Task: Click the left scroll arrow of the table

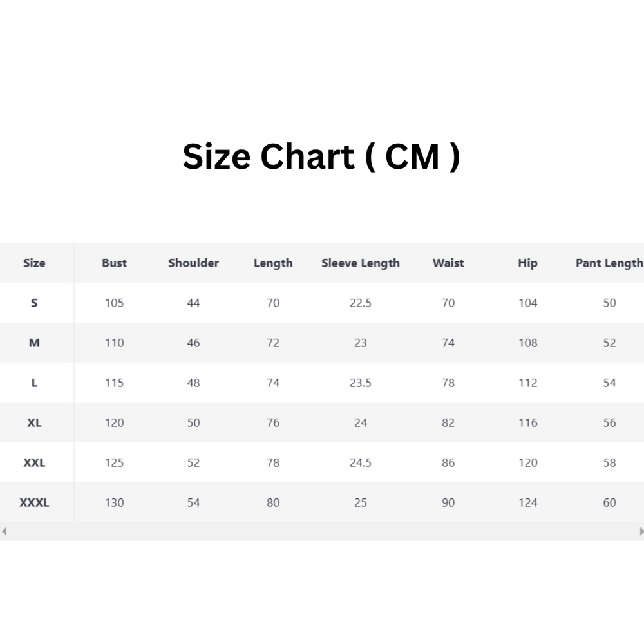Action: coord(4,531)
